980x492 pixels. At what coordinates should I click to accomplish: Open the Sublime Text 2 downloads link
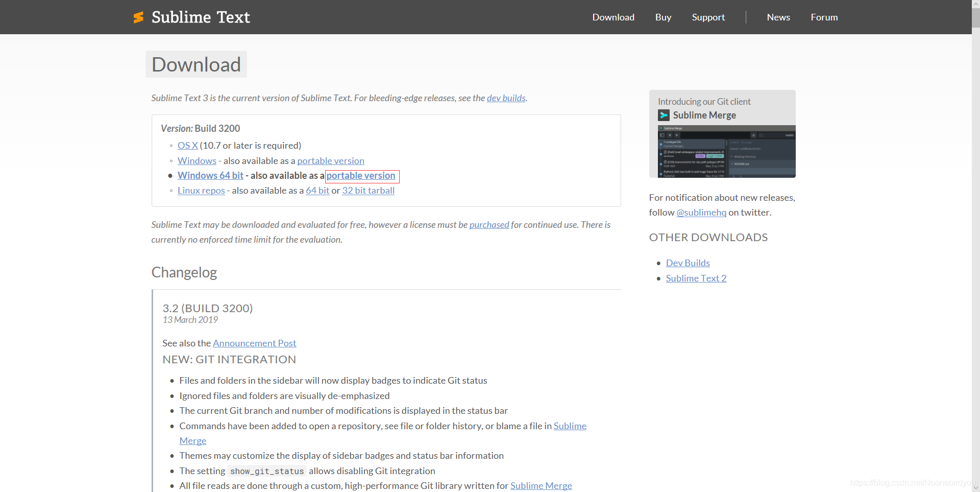pyautogui.click(x=696, y=278)
